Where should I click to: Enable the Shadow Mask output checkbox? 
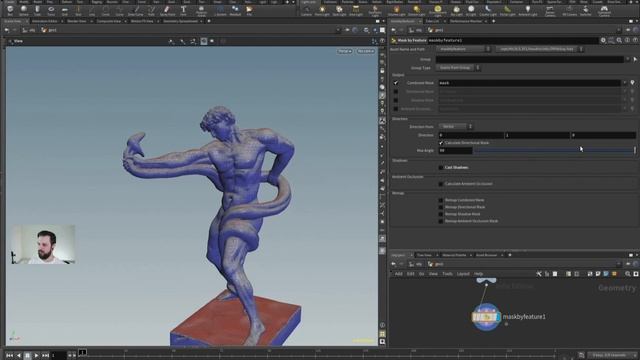(396, 100)
